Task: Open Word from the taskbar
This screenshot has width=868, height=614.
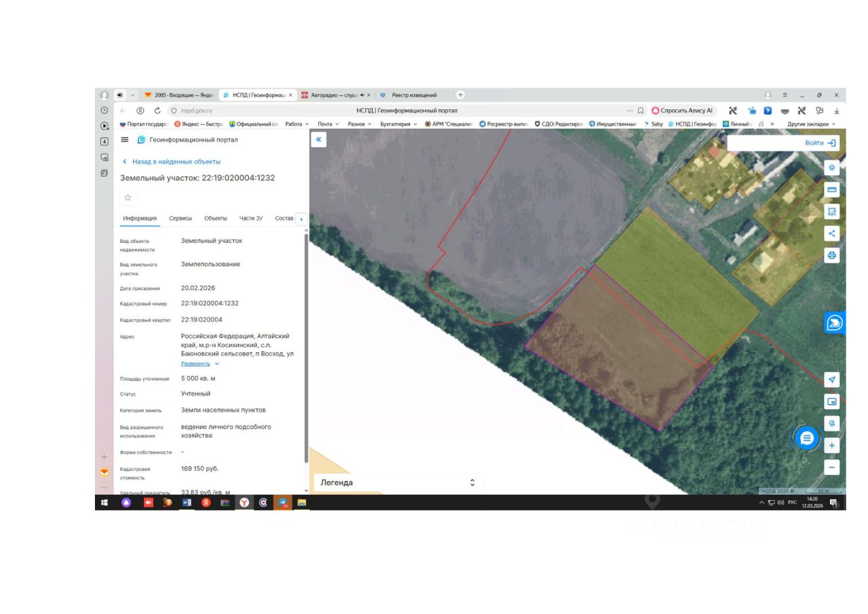Action: tap(186, 503)
